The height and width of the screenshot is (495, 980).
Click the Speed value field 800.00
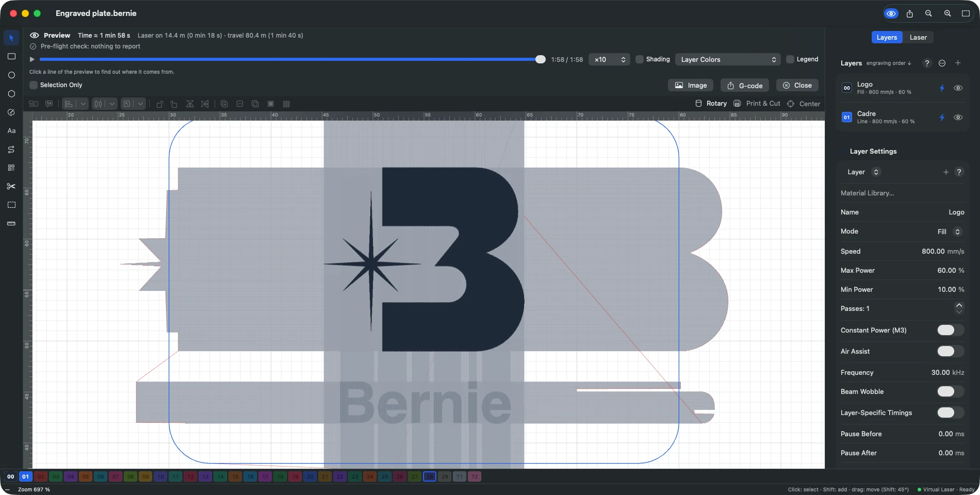[x=933, y=251]
